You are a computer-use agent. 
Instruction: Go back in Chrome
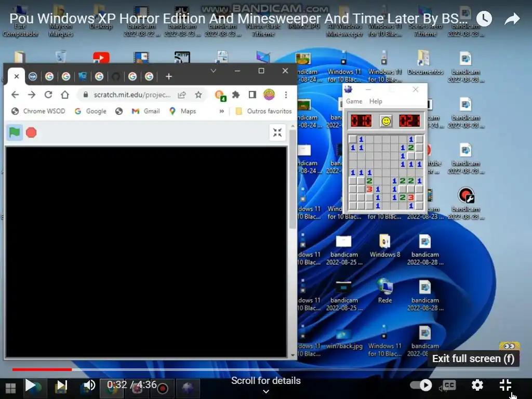15,95
